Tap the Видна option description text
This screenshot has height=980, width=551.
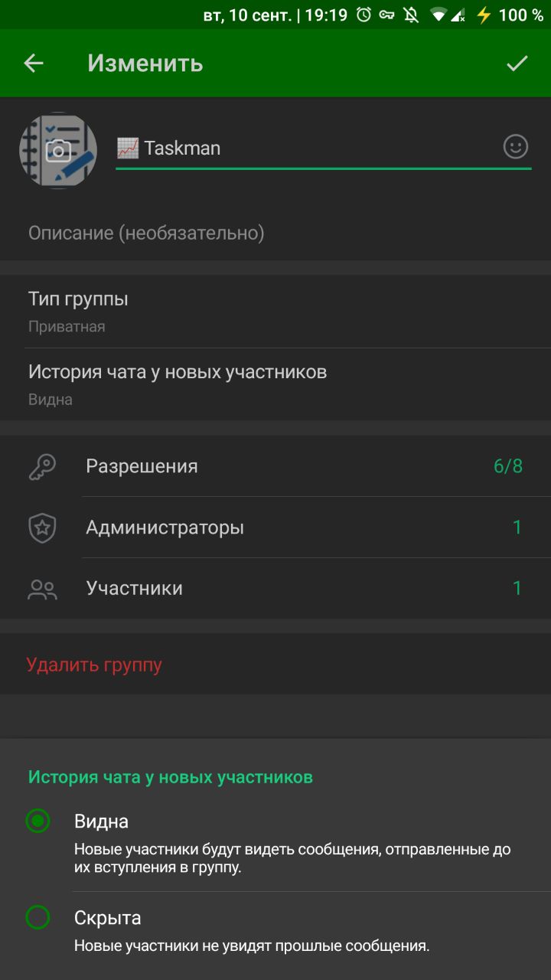[x=292, y=858]
